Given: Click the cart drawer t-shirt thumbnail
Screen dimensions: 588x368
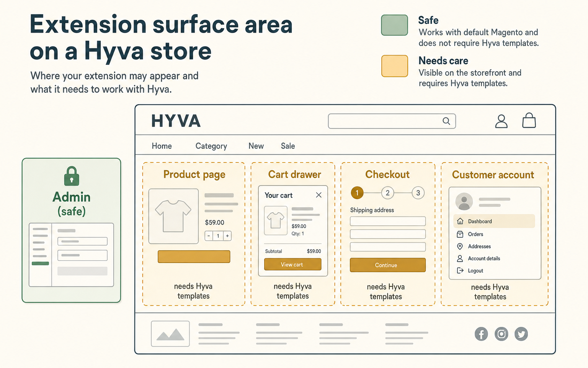Looking at the screenshot, I should [x=276, y=220].
